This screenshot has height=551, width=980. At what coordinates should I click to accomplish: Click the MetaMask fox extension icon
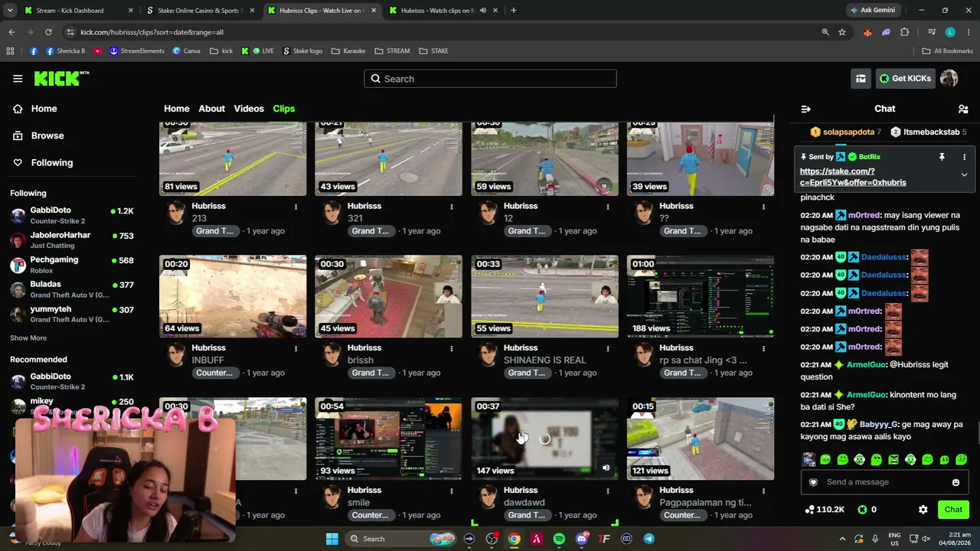click(867, 32)
